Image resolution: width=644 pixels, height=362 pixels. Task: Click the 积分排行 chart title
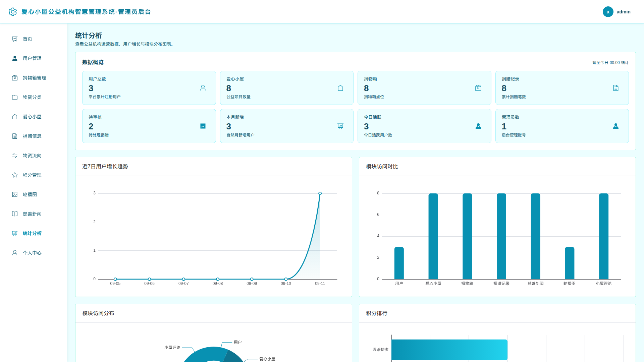coord(377,313)
